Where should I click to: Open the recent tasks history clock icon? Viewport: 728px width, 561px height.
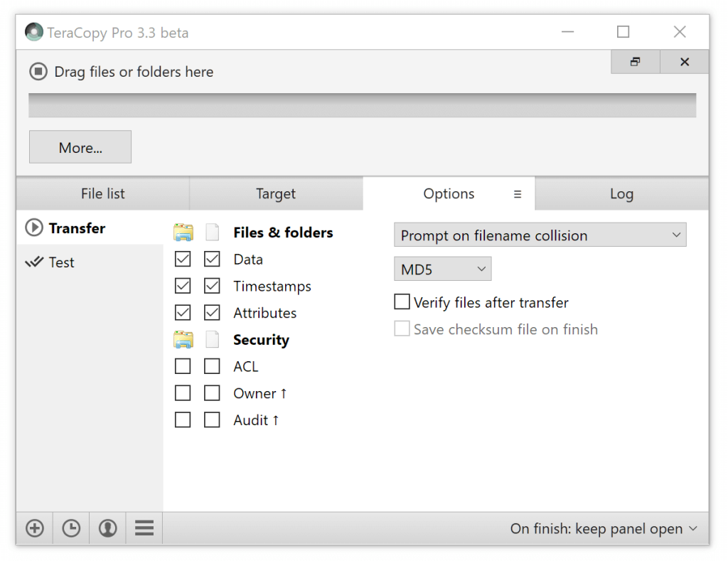71,528
